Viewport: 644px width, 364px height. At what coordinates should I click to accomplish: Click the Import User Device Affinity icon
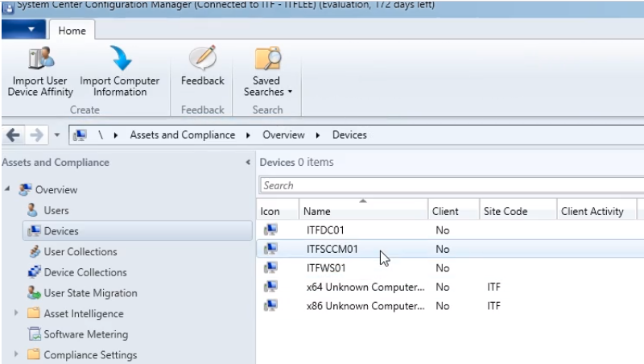click(39, 57)
